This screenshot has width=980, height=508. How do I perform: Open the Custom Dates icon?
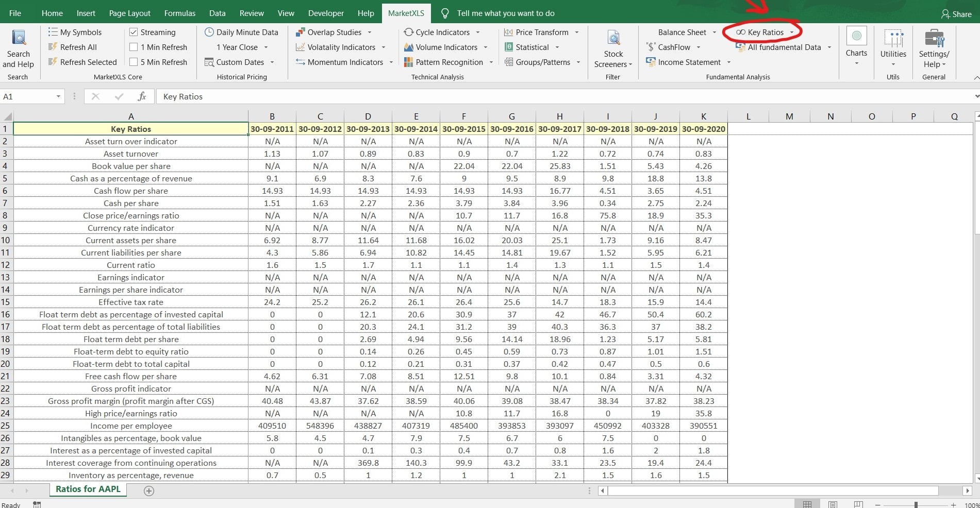pyautogui.click(x=209, y=62)
